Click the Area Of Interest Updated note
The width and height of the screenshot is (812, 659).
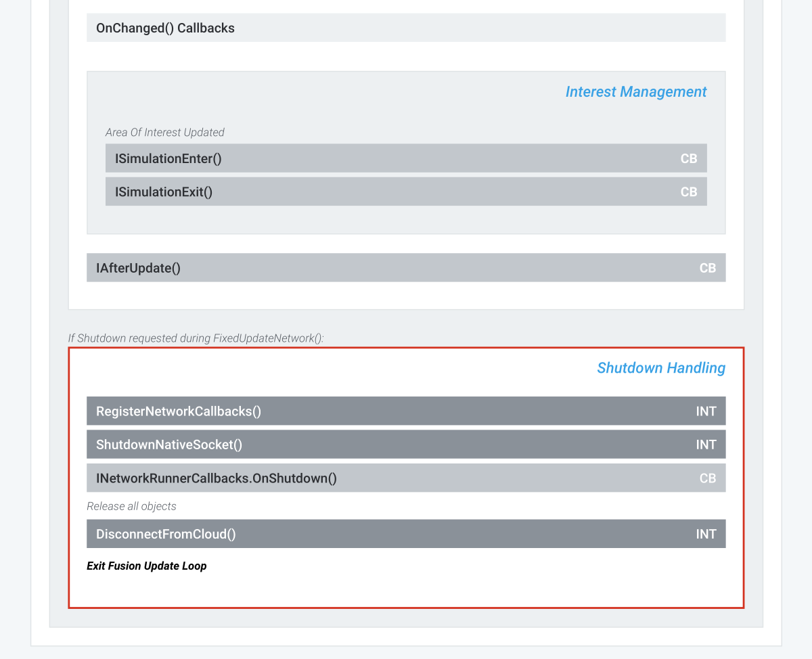click(165, 133)
